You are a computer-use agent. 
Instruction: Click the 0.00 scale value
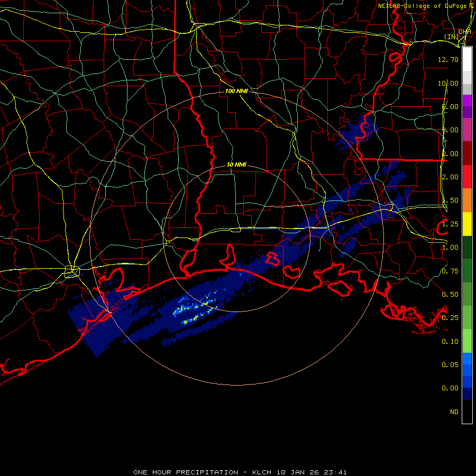(x=450, y=388)
